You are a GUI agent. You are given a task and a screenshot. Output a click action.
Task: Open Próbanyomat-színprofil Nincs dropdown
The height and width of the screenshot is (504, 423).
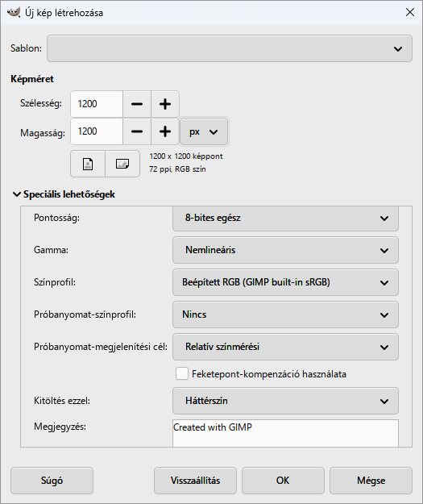tap(285, 314)
